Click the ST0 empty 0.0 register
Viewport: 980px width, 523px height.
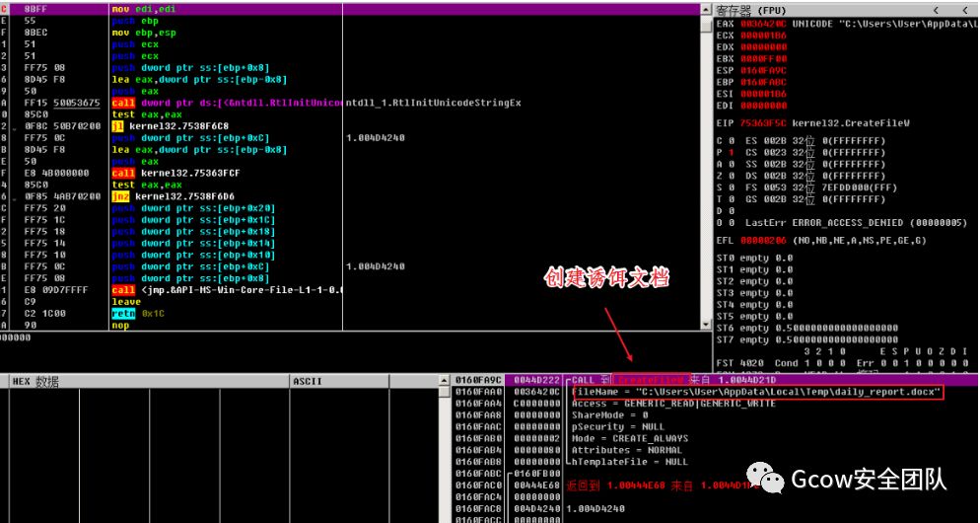point(755,258)
